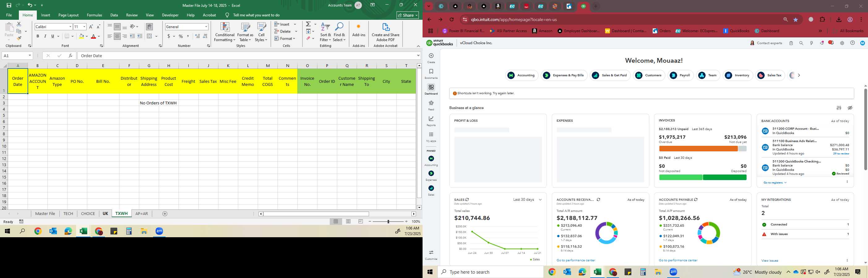Screen dimensions: 868x278
Task: Click customize layout sliders icon in QuickBooks
Action: pos(839,108)
